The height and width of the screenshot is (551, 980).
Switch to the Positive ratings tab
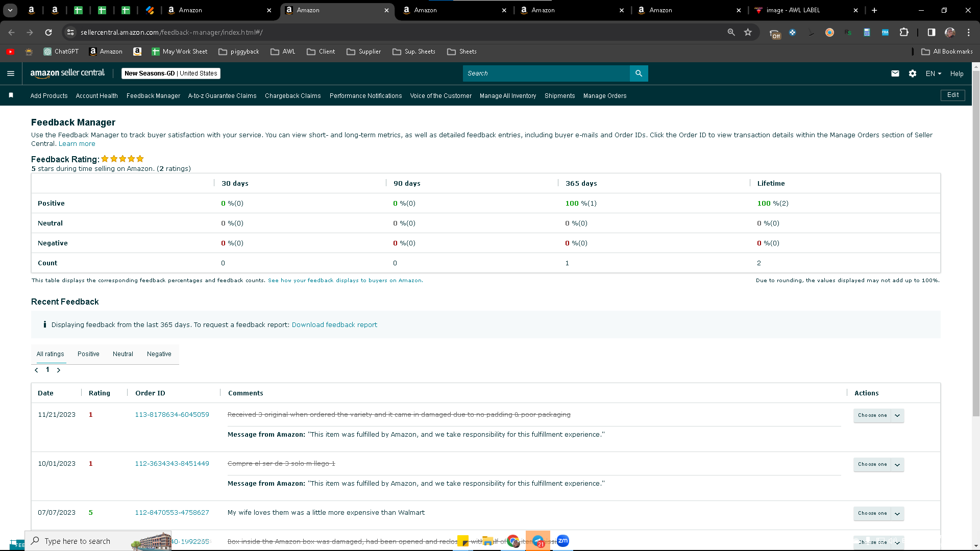pos(88,354)
